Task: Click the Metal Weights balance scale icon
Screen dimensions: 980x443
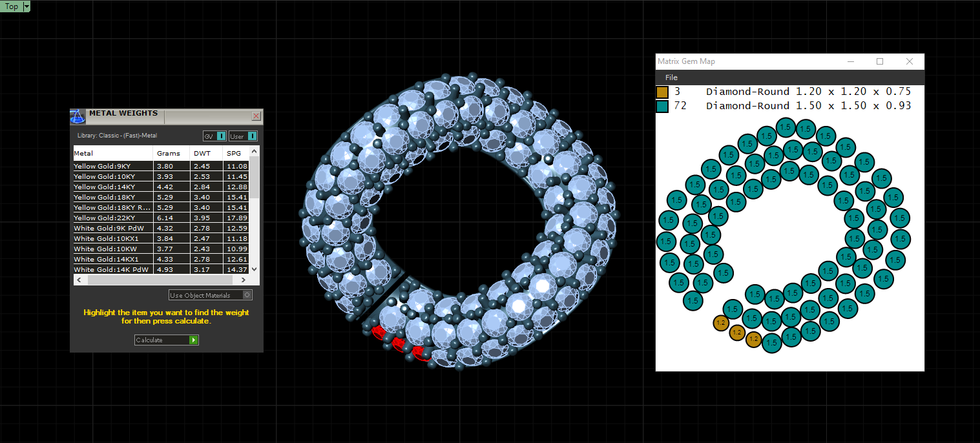Action: coord(78,117)
